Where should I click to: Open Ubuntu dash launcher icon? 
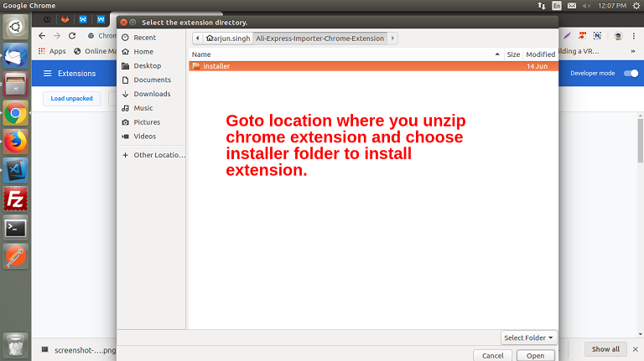16,27
